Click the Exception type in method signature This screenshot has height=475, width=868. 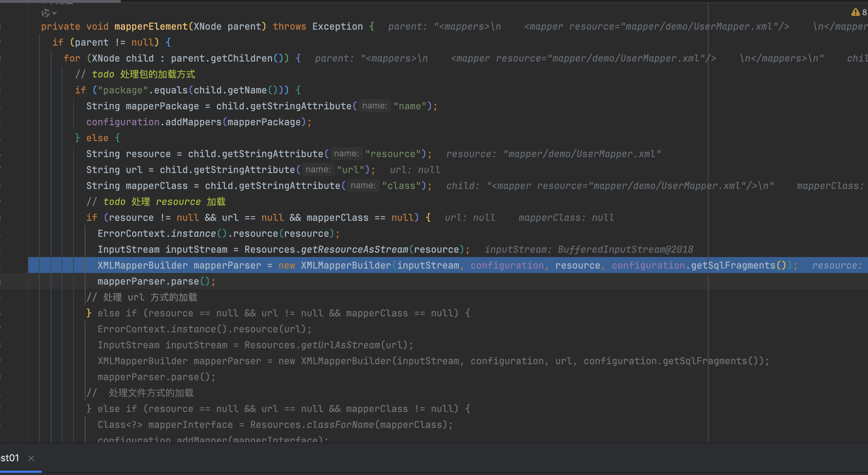tap(338, 26)
